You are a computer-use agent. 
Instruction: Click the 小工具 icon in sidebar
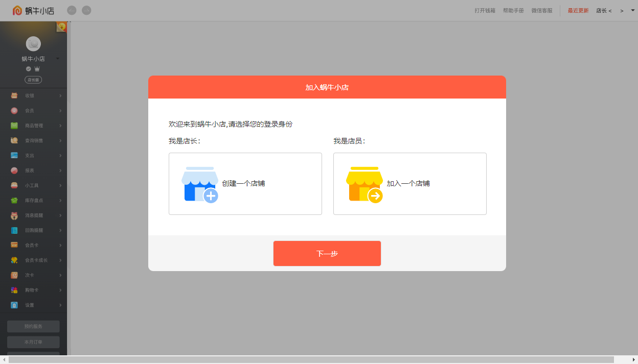[x=14, y=185]
